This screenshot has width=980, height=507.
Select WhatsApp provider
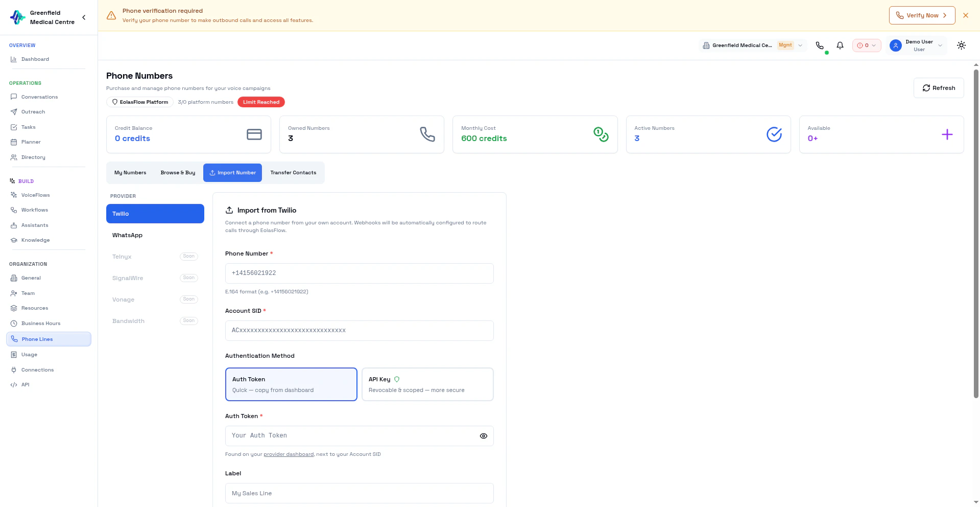(155, 235)
